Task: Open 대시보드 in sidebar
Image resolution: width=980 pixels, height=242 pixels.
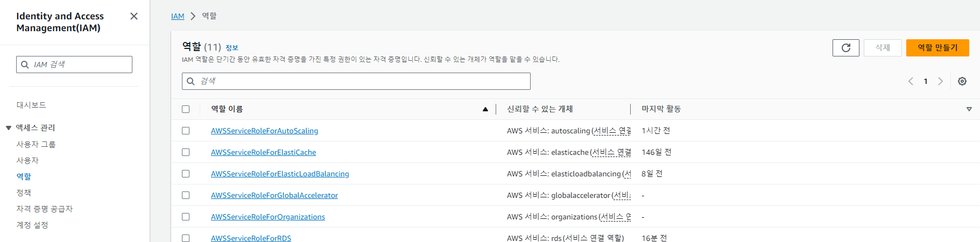Action: (31, 105)
